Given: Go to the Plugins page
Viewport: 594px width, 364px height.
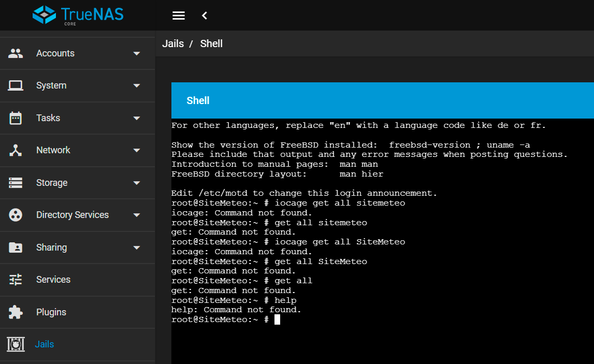Looking at the screenshot, I should [77, 312].
